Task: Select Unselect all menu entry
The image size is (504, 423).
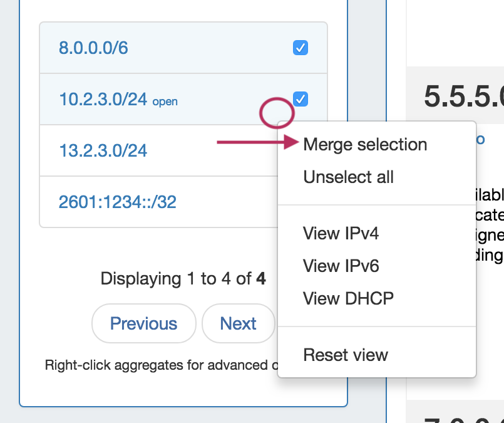Action: tap(349, 177)
